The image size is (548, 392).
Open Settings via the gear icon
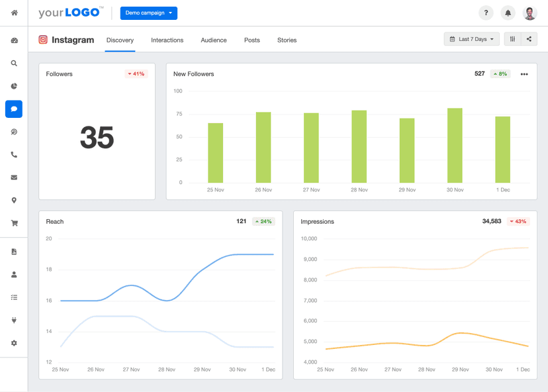[14, 343]
